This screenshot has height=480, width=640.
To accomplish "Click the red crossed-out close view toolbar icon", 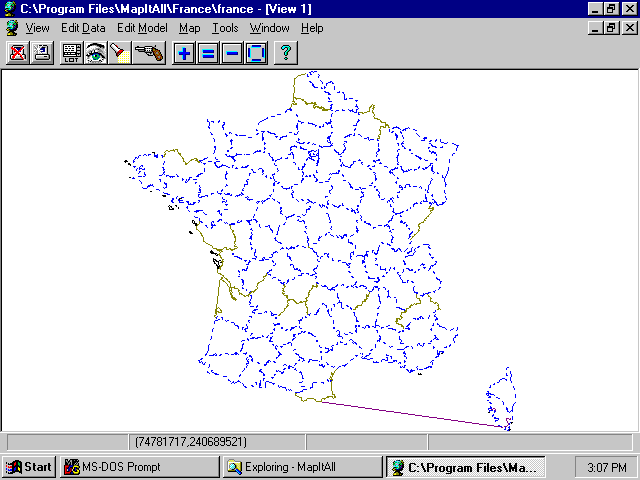I will pos(17,53).
